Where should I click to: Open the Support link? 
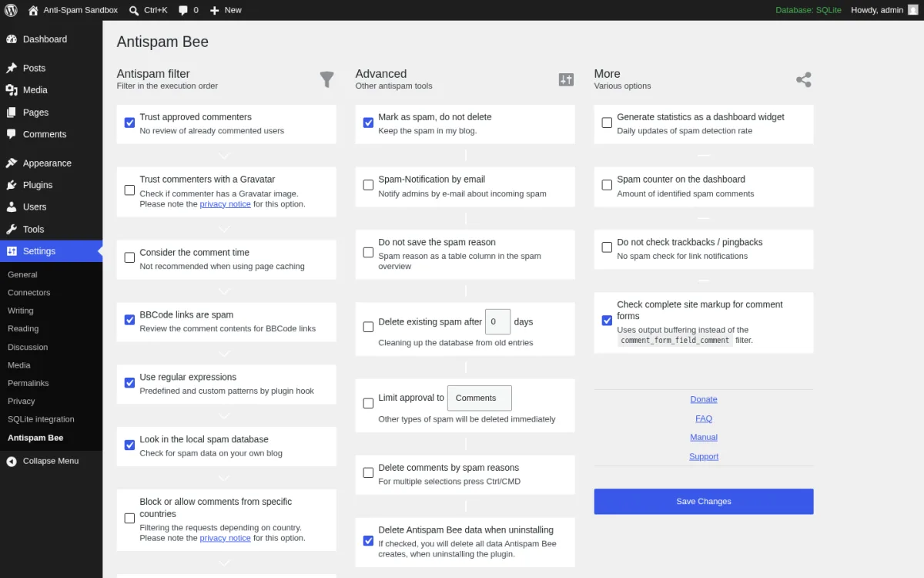pos(704,456)
